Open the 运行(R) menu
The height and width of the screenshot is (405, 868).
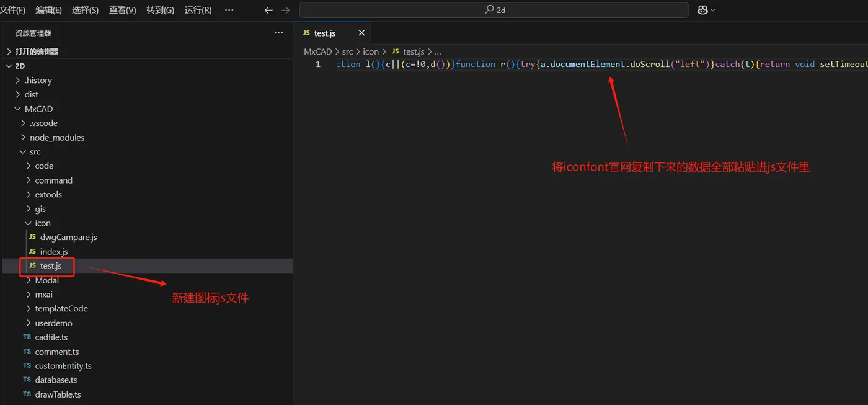198,10
